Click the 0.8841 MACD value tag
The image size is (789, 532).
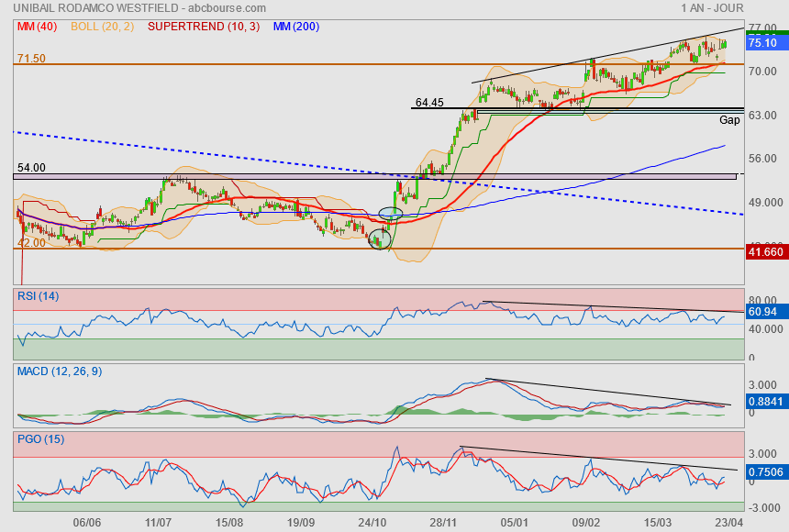pyautogui.click(x=765, y=402)
